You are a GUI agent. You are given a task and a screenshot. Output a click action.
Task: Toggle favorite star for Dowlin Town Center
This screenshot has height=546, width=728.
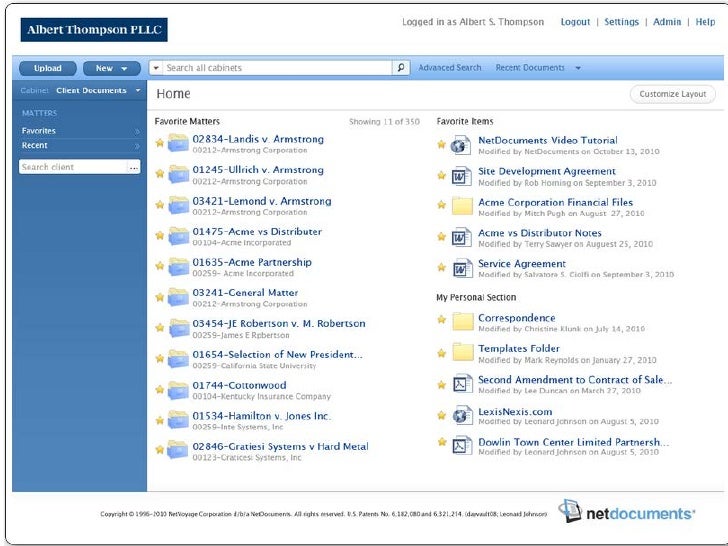click(x=442, y=442)
